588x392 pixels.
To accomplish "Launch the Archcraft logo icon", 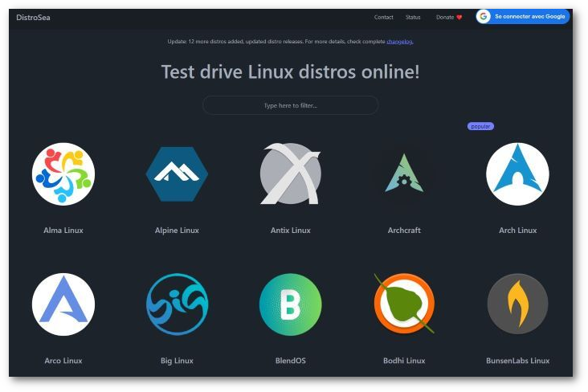I will 404,174.
